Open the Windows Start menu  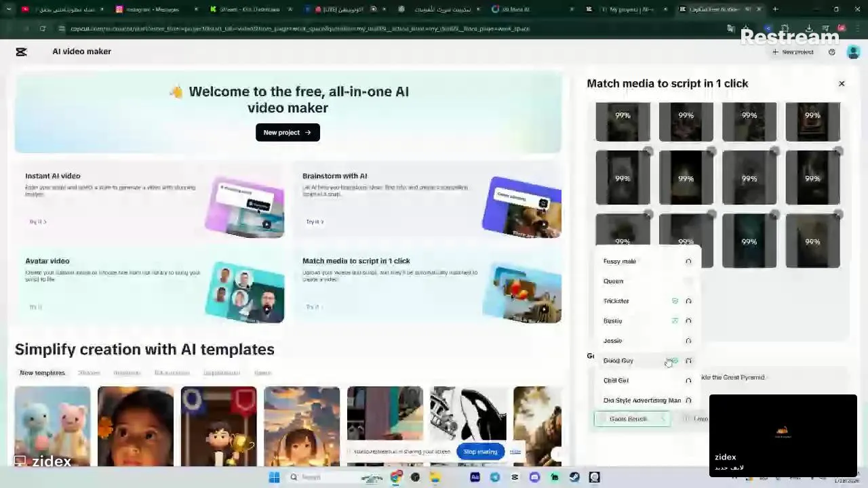274,477
